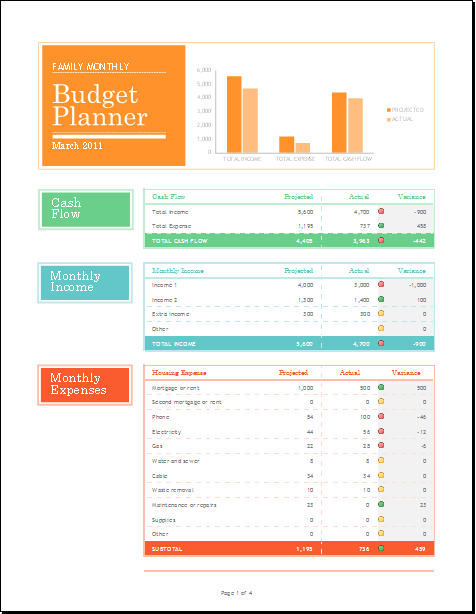Click the green status indicator beside Total Expense
This screenshot has width=476, height=614.
(381, 225)
